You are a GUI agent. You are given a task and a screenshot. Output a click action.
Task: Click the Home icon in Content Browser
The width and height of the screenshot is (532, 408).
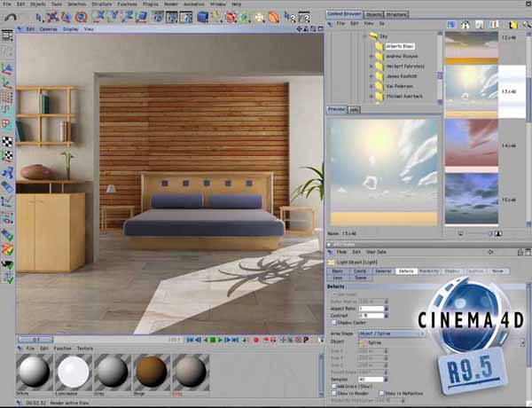tap(465, 25)
